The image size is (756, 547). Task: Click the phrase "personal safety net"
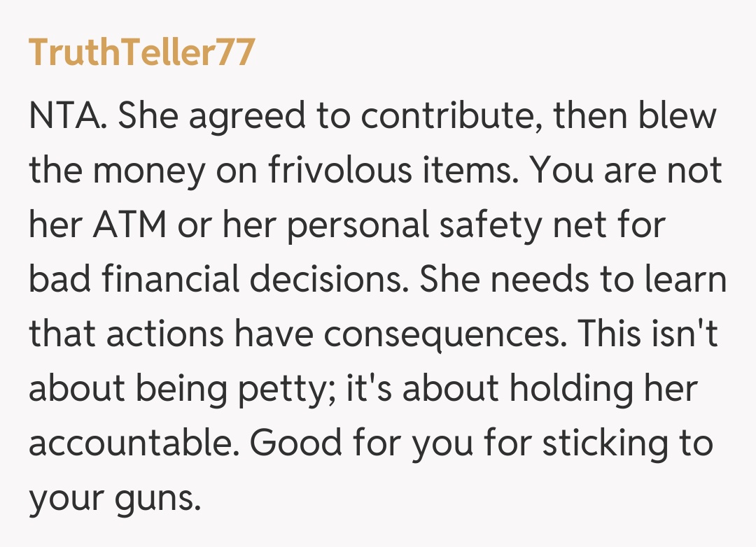click(442, 225)
